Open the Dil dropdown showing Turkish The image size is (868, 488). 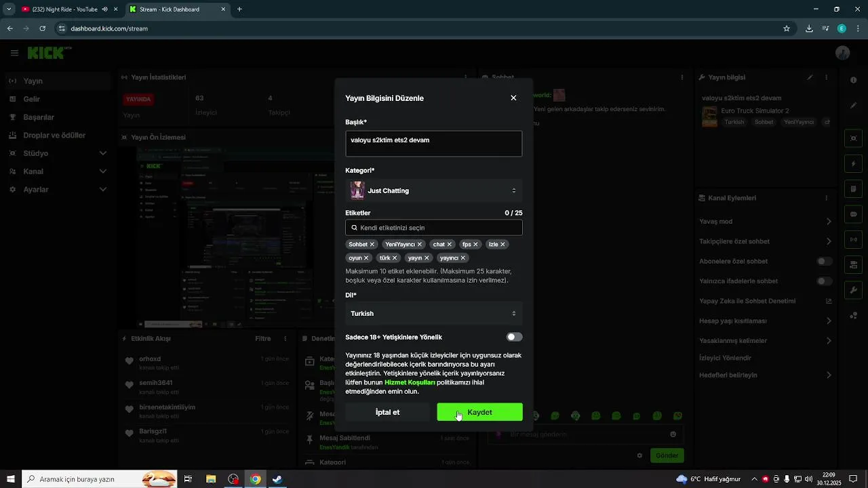click(x=434, y=314)
